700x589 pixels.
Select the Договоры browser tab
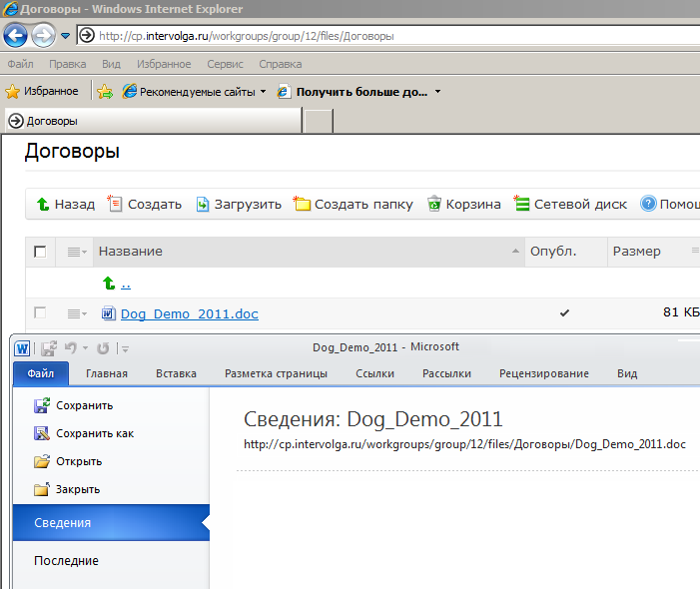coord(154,121)
